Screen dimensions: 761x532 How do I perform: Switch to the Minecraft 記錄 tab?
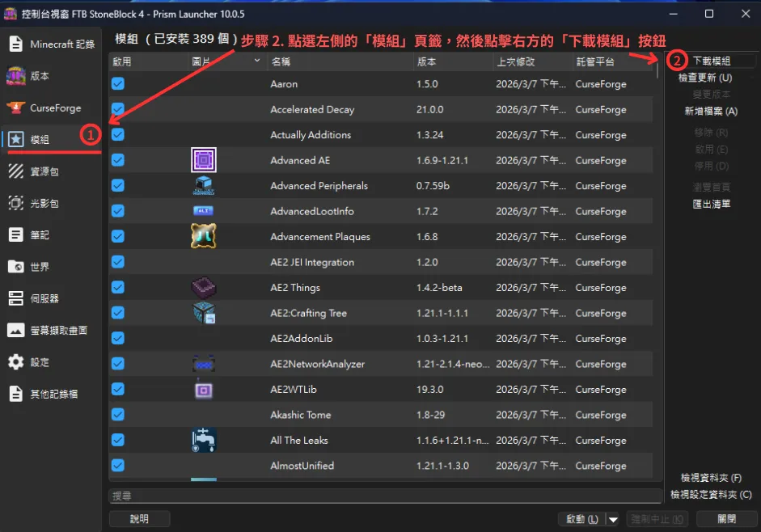(x=51, y=44)
